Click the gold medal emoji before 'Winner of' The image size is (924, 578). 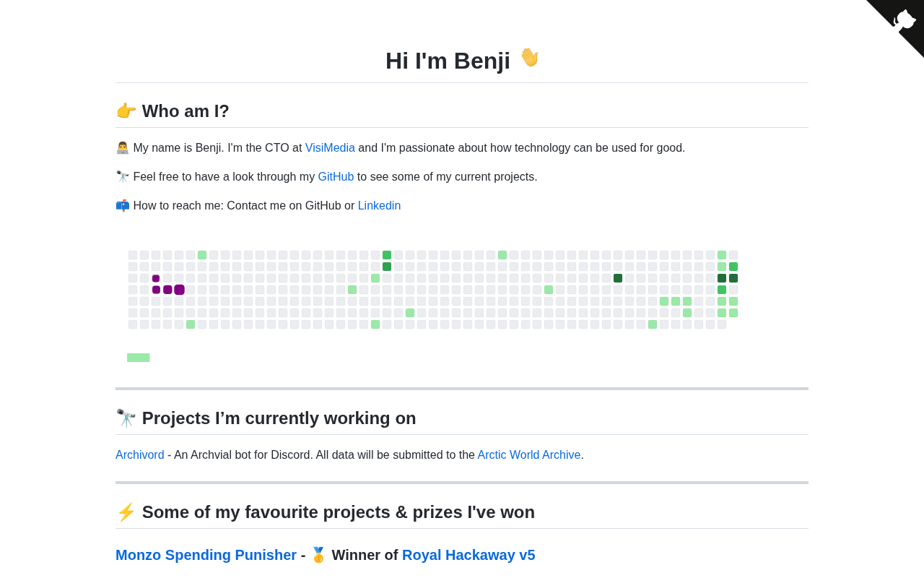click(318, 555)
